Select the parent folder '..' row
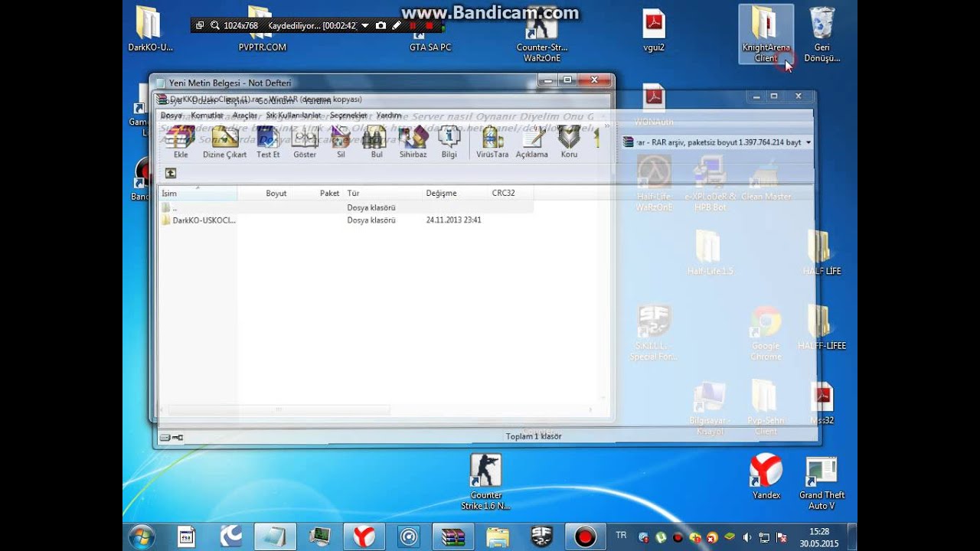Screen dimensions: 980x551 click(x=346, y=207)
